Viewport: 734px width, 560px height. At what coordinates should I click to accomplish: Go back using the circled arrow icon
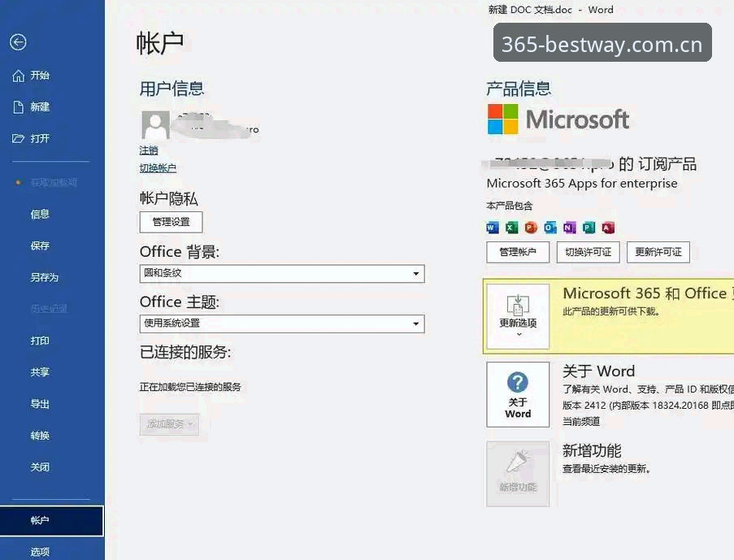click(x=18, y=42)
